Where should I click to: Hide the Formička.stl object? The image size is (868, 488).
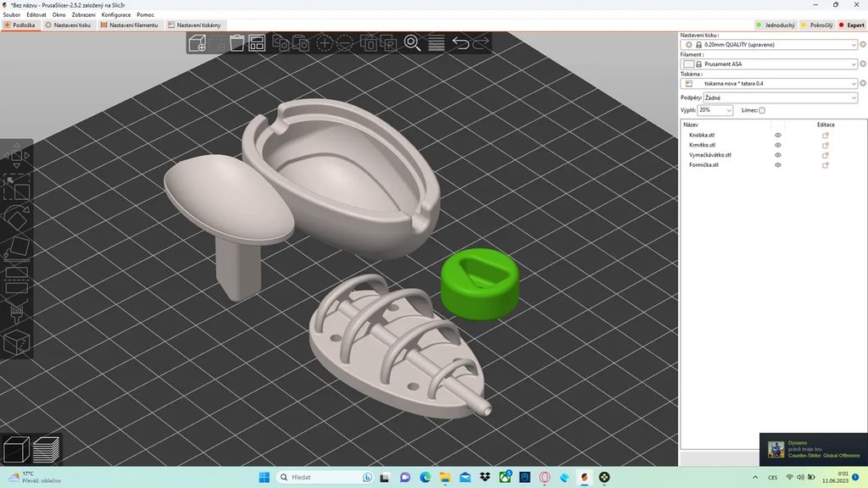coord(777,164)
